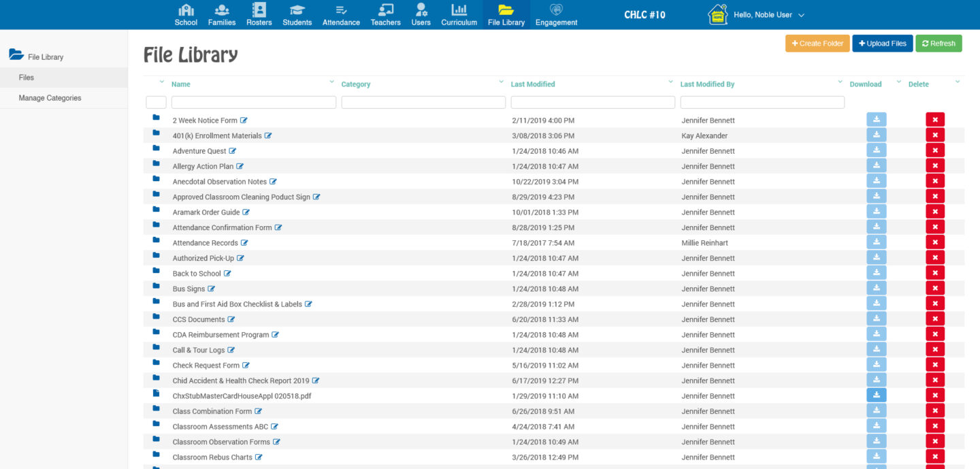This screenshot has height=469, width=980.
Task: Focus the Last Modified By filter field
Action: [x=762, y=102]
